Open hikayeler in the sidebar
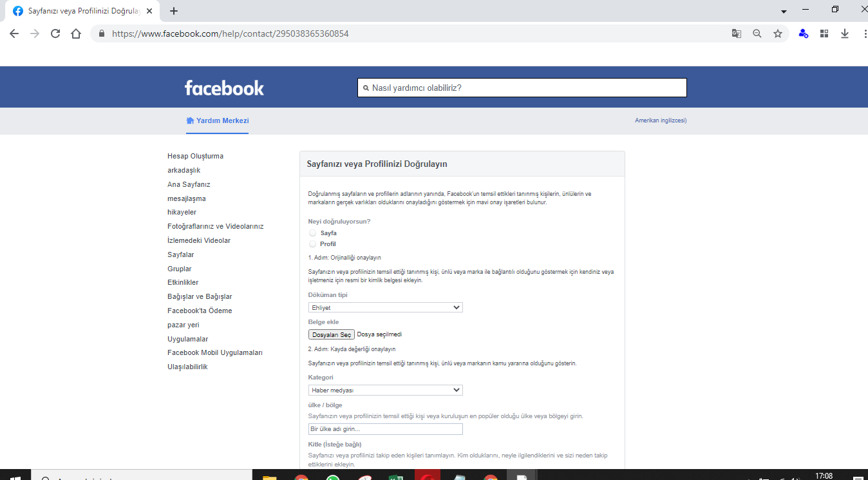Screen dimensions: 868x480 182,212
